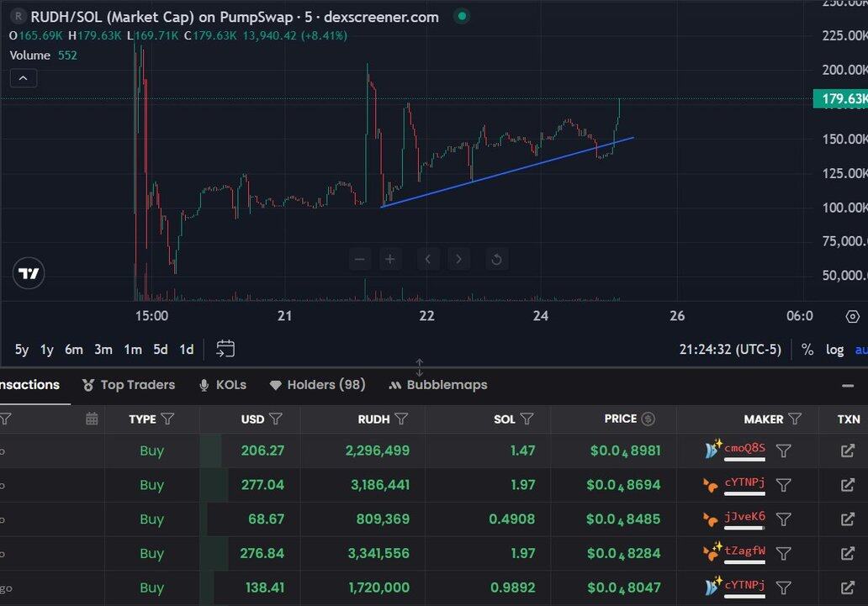Open chart settings gear icon

point(852,317)
